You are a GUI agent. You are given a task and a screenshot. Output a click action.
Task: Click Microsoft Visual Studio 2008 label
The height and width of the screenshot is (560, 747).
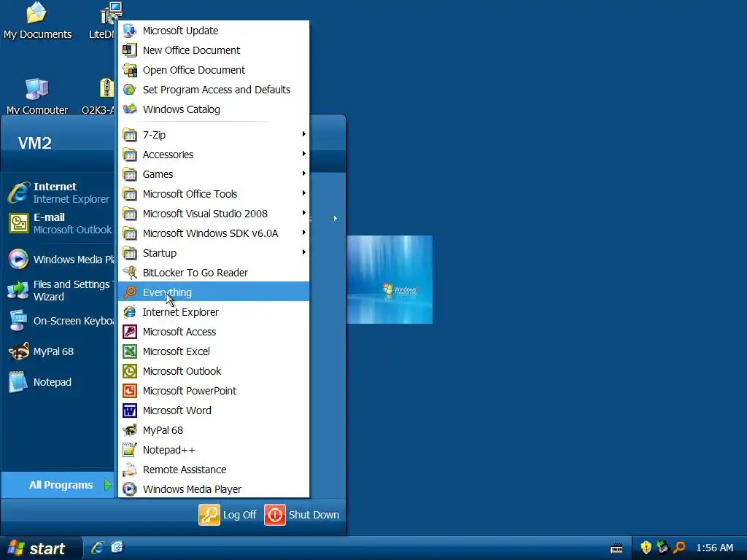coord(205,214)
